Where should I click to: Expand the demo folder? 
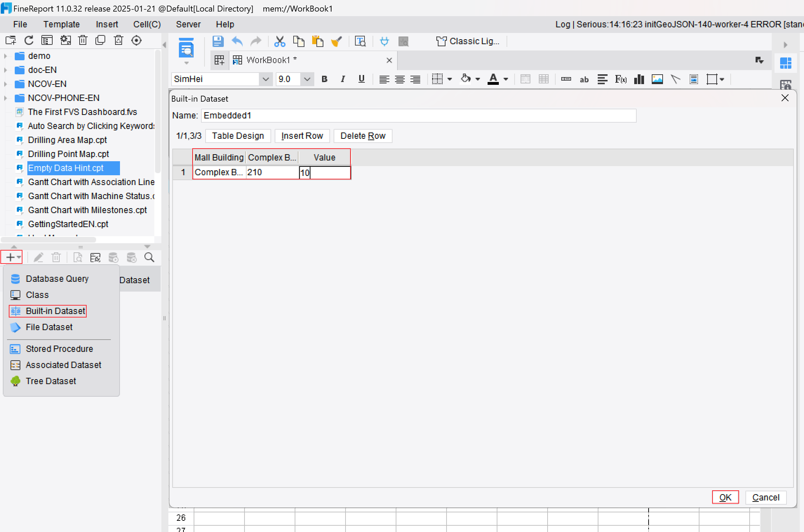coord(5,56)
